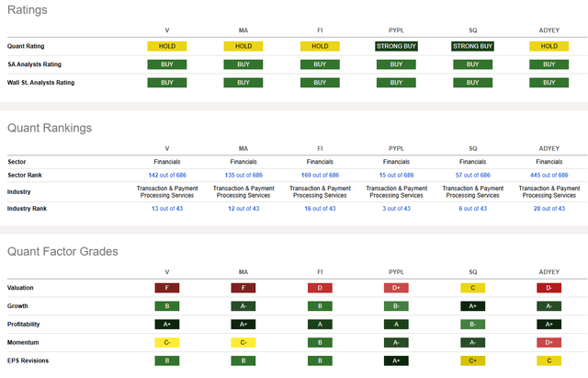Click MA Quant Rating HOLD badge
The width and height of the screenshot is (588, 378).
coord(243,46)
